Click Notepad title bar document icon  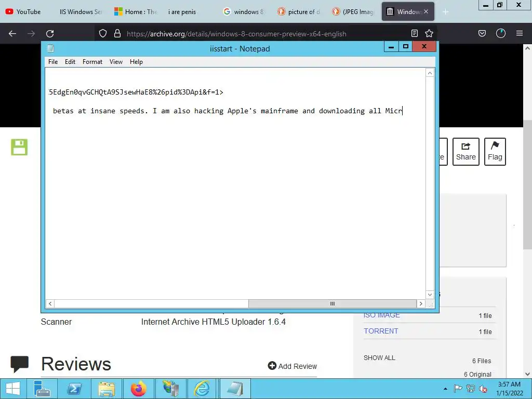50,48
